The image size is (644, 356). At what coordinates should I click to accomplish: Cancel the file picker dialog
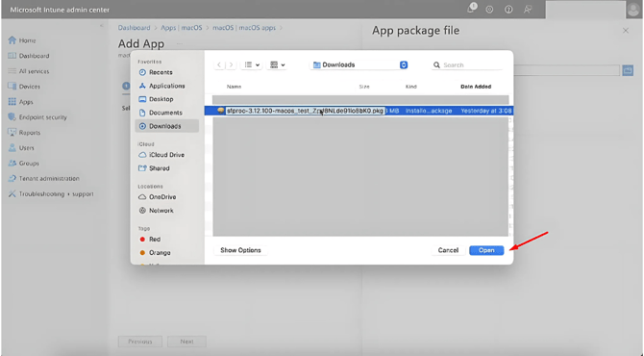448,250
